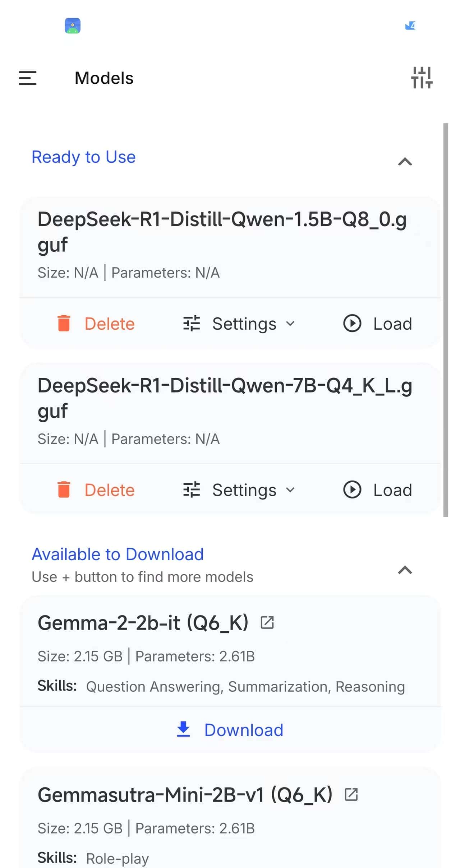Click the Models page title

[x=104, y=78]
